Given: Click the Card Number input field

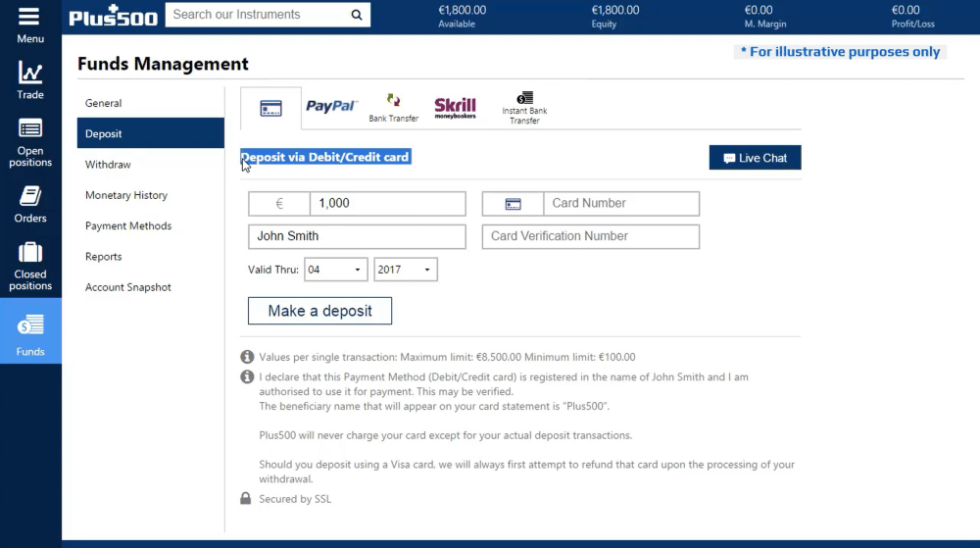Looking at the screenshot, I should coord(621,204).
